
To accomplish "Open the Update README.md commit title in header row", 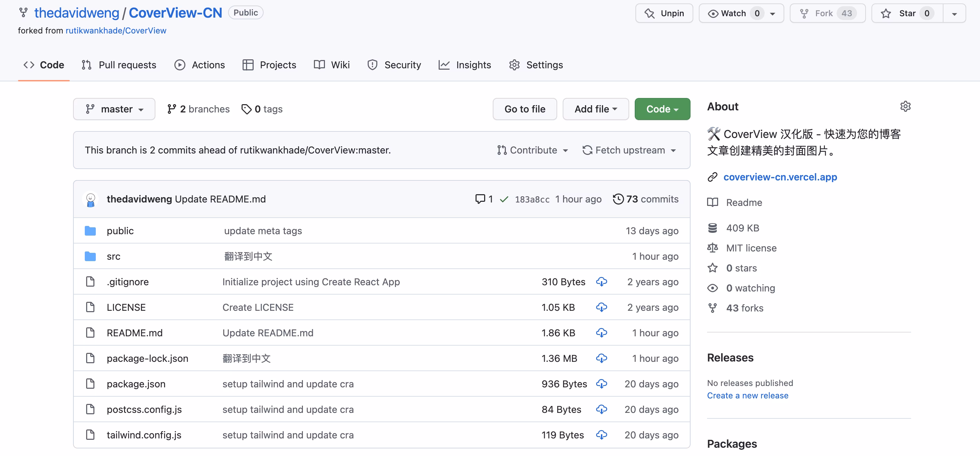I will click(x=220, y=199).
